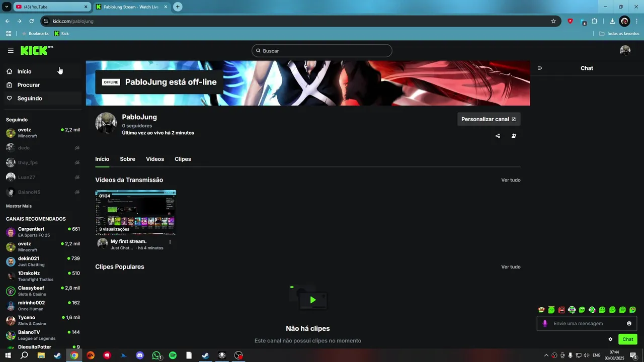Open recommended channel mirinho002
This screenshot has width=644, height=362.
tap(43, 306)
